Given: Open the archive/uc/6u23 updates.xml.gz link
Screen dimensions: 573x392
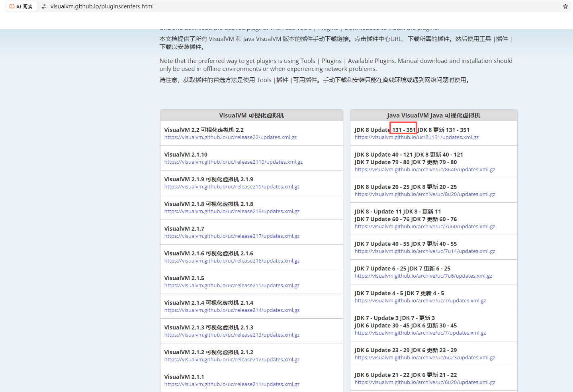Looking at the screenshot, I should click(x=425, y=358).
